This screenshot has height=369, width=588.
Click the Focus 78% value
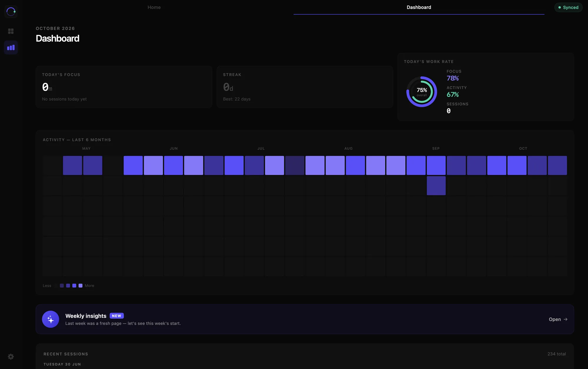452,78
